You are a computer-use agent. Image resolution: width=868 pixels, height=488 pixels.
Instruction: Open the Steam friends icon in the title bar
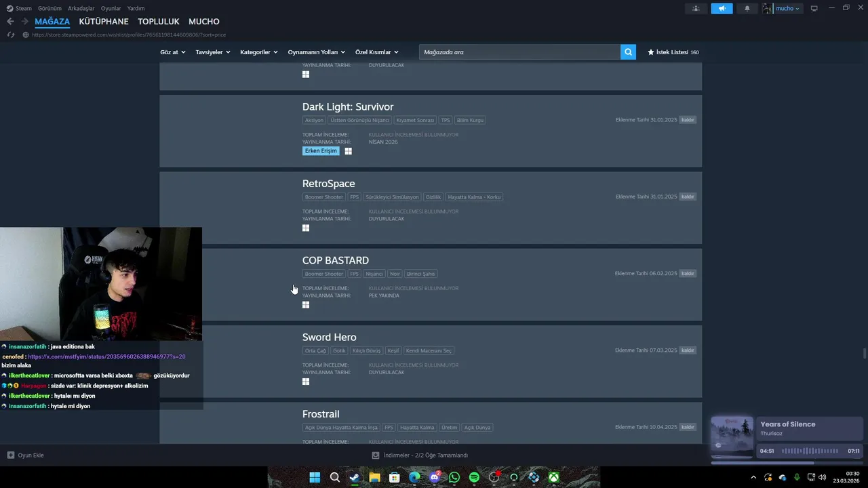click(x=696, y=8)
